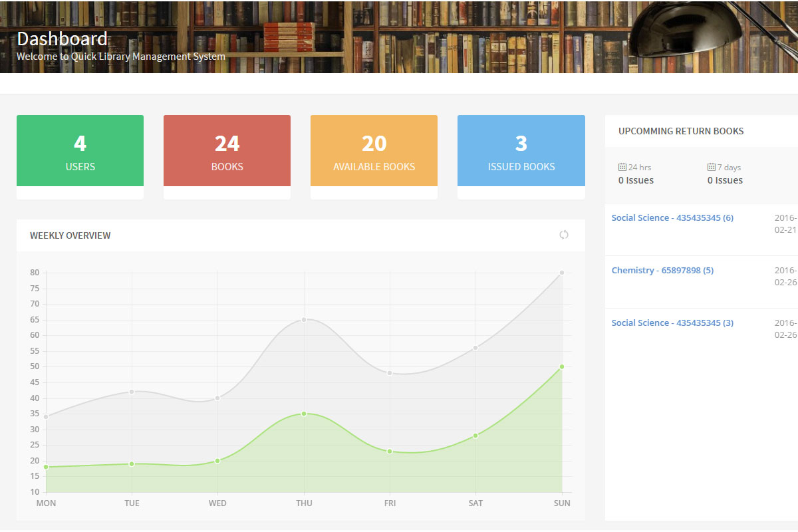Screen dimensions: 798x532
Task: Click the green data point on SUN
Action: click(x=562, y=366)
